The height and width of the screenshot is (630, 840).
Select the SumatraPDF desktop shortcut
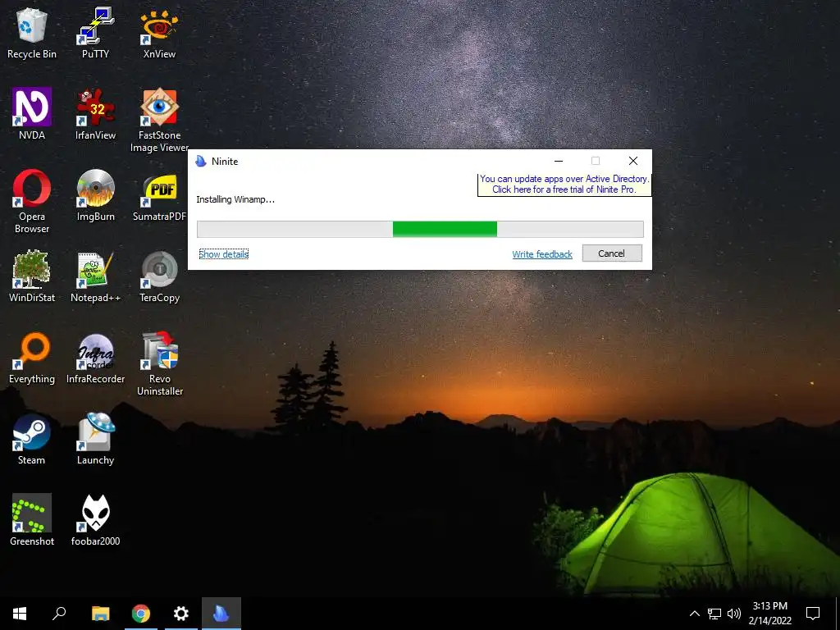click(159, 195)
